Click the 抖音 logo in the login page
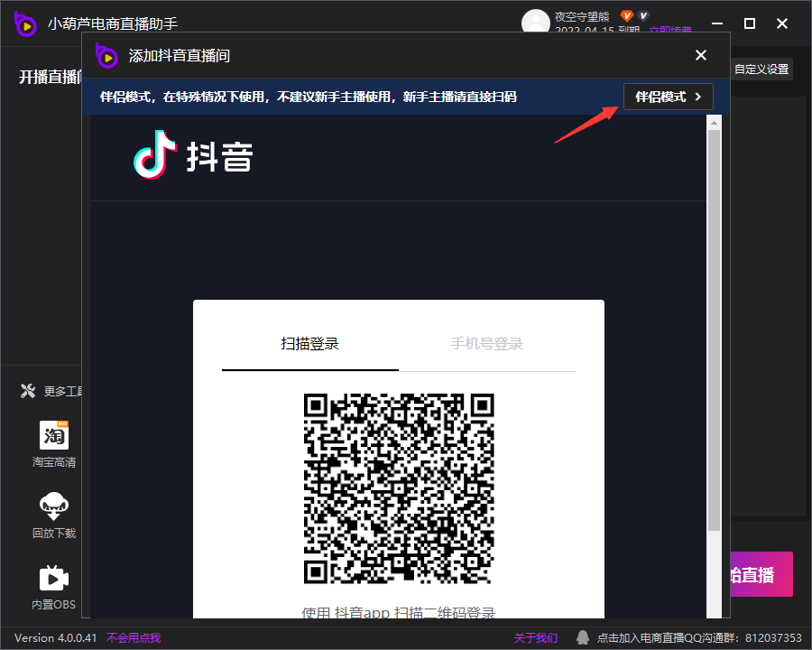The height and width of the screenshot is (650, 812). [193, 156]
